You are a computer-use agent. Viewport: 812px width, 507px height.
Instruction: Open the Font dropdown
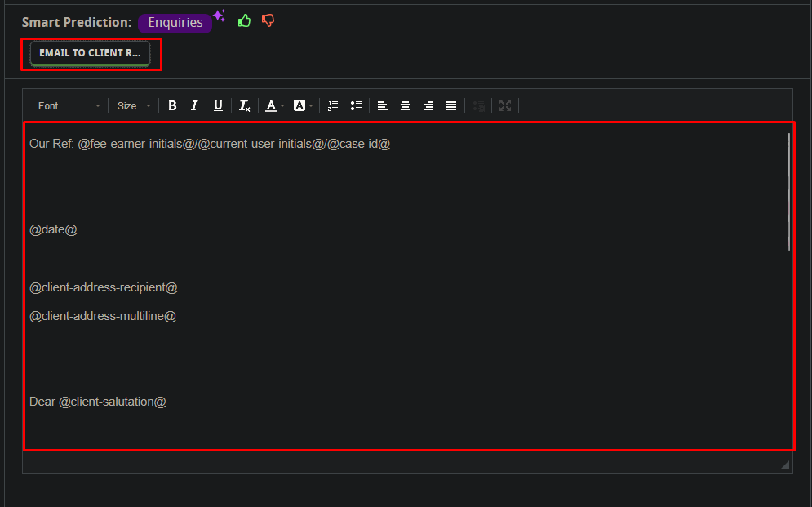(x=69, y=105)
